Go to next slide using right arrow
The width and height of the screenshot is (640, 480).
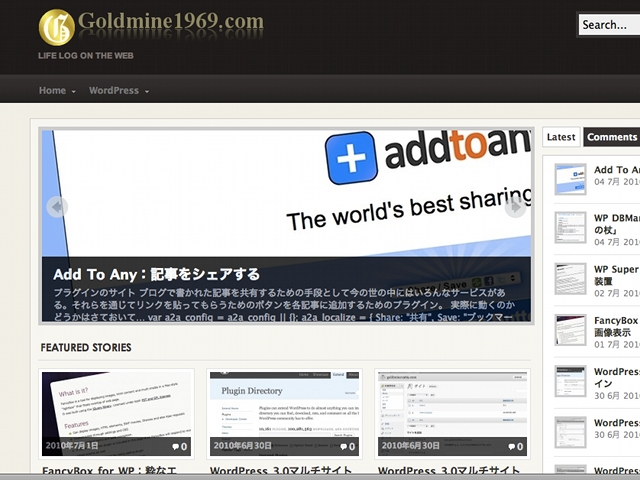pyautogui.click(x=516, y=207)
